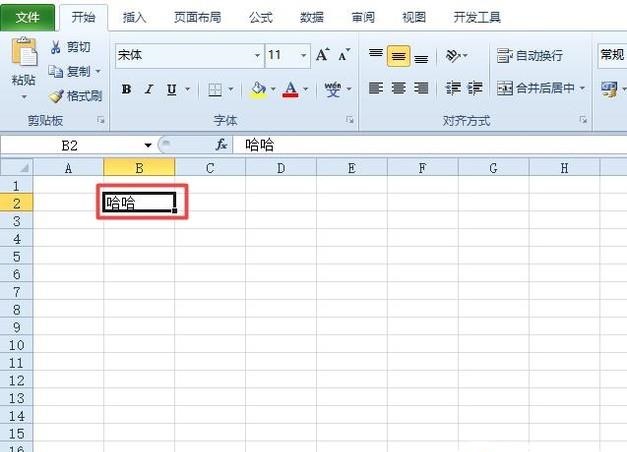This screenshot has width=627, height=452.
Task: Switch to the 审阅 Review tab
Action: 363,17
